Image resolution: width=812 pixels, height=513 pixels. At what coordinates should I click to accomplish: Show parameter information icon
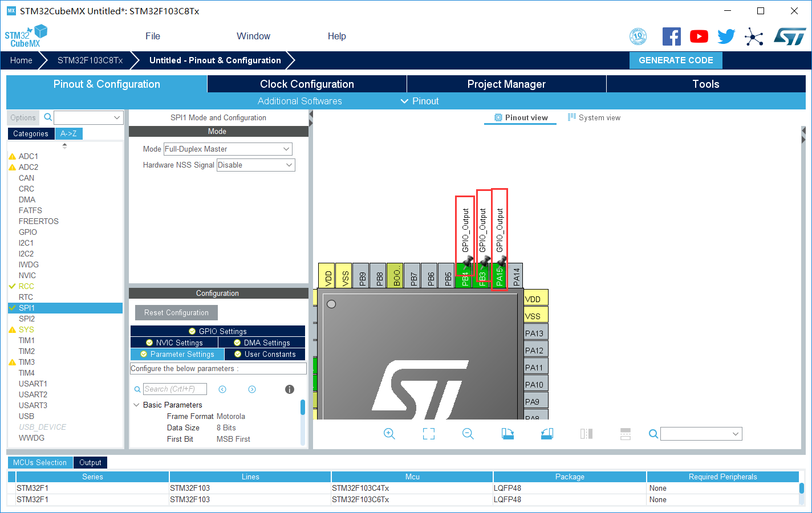(290, 389)
